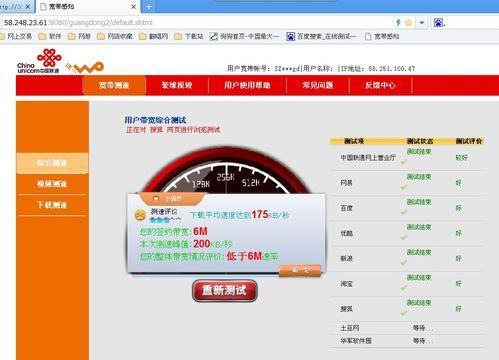Click the red 重新测试 button
Image resolution: width=499 pixels, height=360 pixels.
(224, 290)
